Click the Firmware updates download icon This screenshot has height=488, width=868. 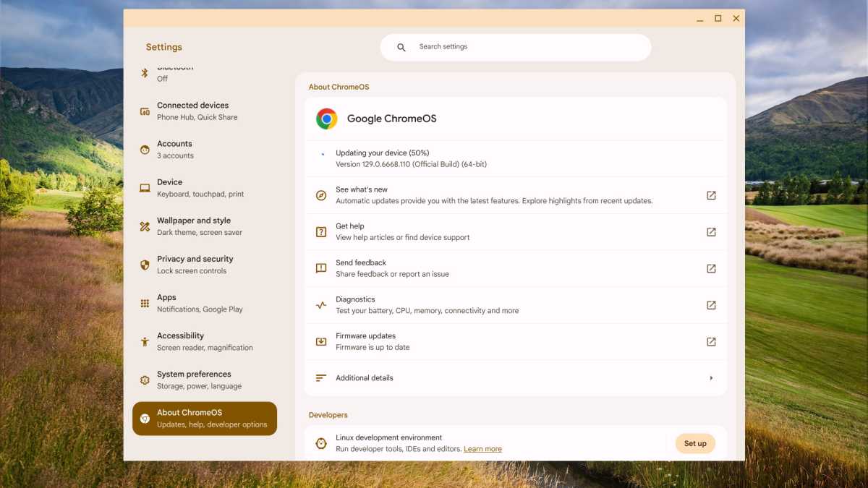tap(320, 341)
